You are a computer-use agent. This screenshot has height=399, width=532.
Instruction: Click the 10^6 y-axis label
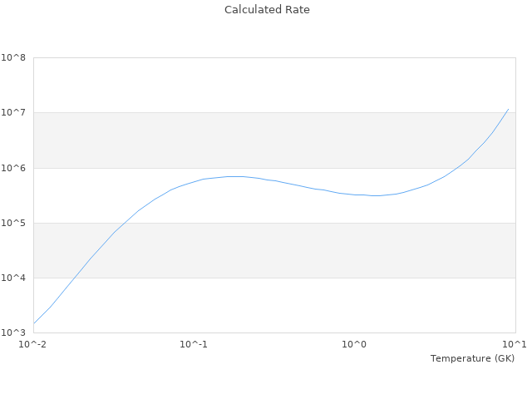13,168
